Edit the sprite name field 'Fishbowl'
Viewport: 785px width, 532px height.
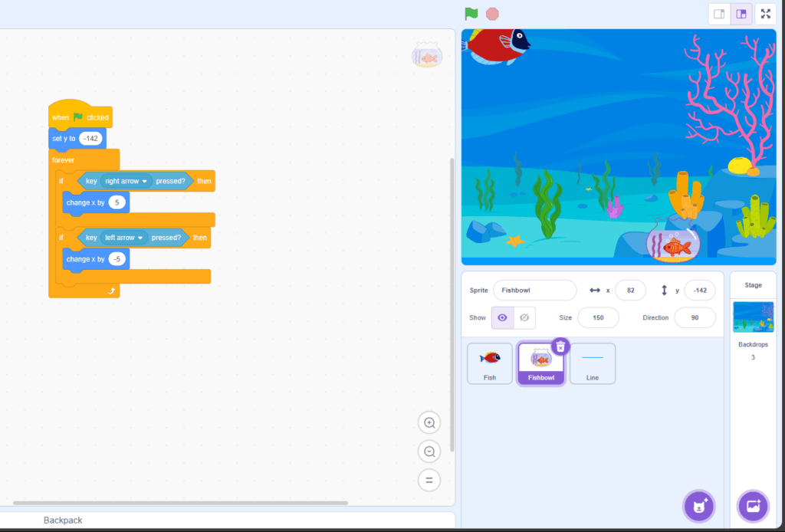point(534,290)
